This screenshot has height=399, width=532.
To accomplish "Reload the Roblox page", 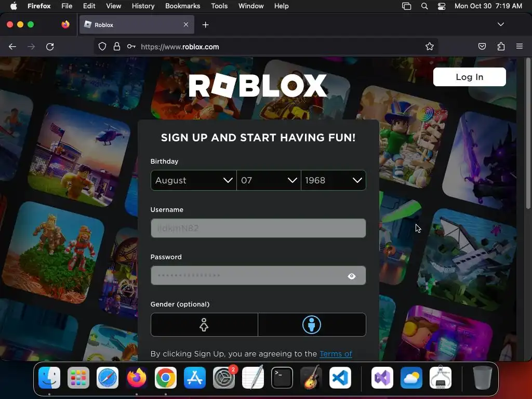I will pyautogui.click(x=50, y=46).
